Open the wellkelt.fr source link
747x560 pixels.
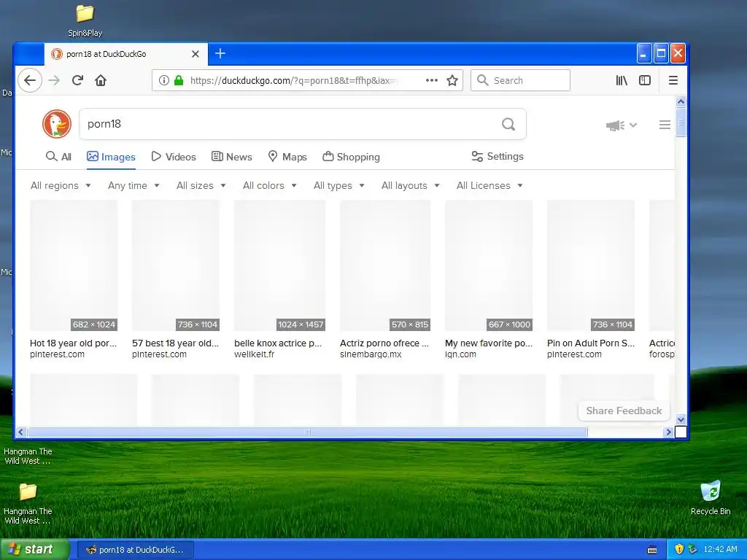coord(255,354)
